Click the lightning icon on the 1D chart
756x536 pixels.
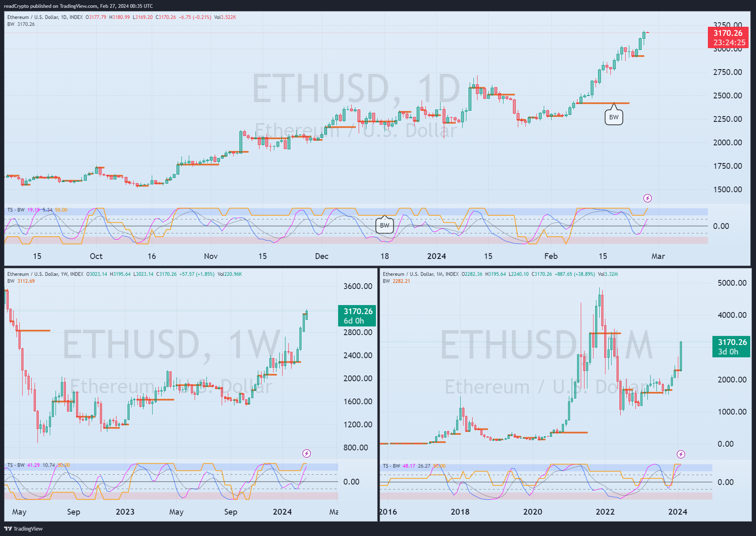point(647,198)
